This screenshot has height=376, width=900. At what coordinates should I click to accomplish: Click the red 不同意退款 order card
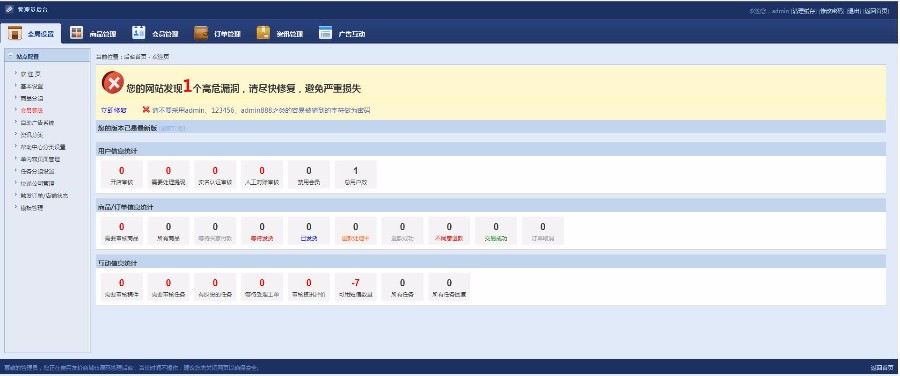click(449, 231)
